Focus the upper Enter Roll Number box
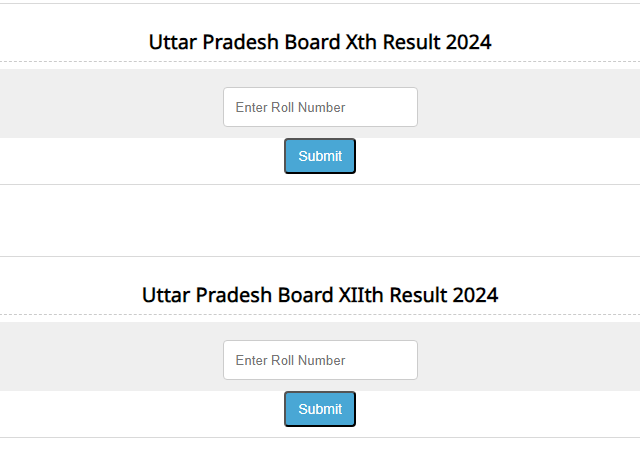The height and width of the screenshot is (454, 640). [320, 107]
